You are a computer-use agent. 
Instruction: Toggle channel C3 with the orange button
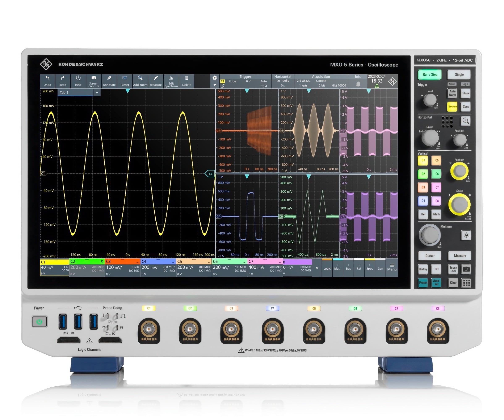[423, 188]
